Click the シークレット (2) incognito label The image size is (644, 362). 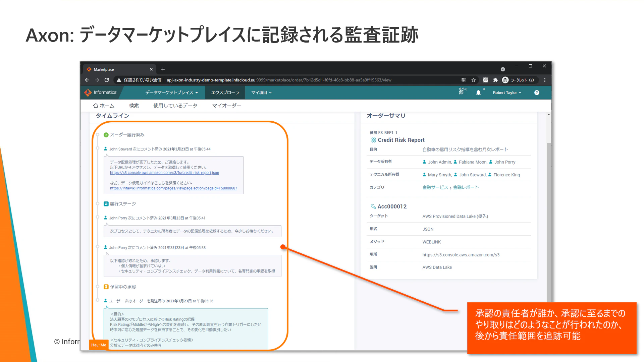[522, 80]
